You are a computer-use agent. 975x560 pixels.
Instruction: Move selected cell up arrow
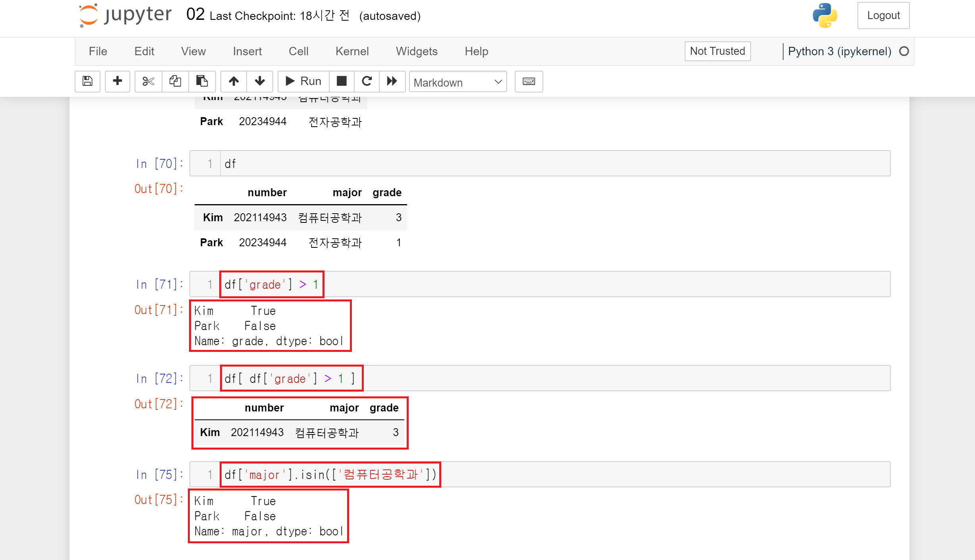[x=234, y=81]
